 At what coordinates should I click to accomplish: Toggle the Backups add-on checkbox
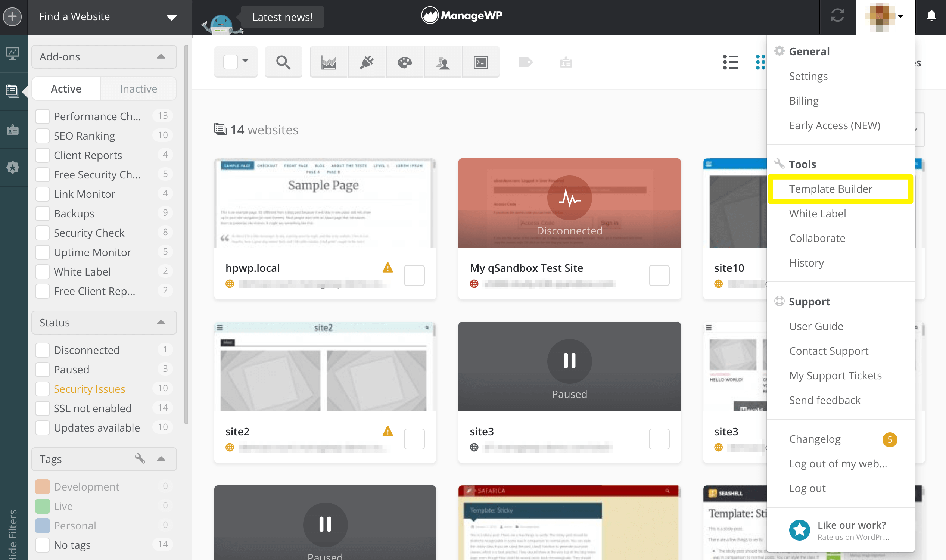[x=43, y=213]
